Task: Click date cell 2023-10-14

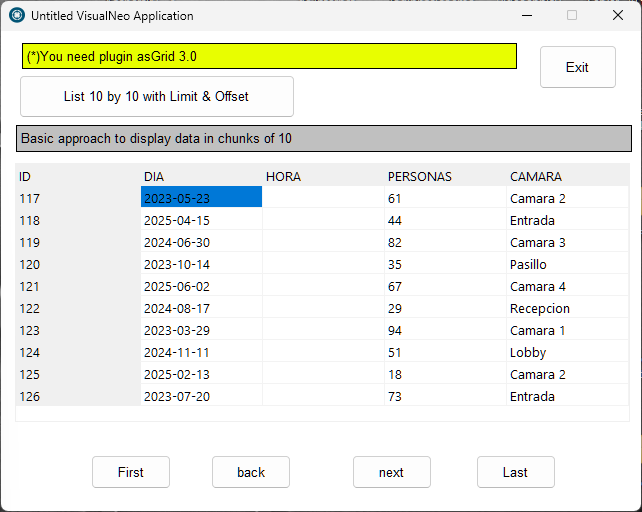Action: coord(201,265)
